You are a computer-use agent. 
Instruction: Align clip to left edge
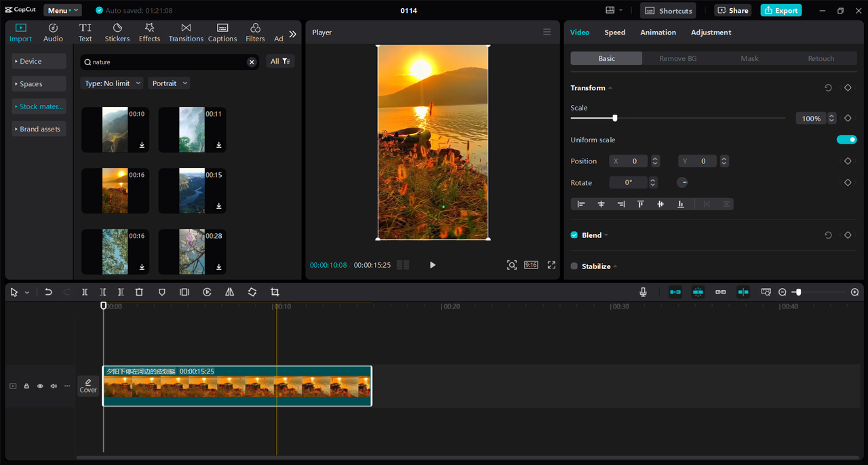pos(581,204)
